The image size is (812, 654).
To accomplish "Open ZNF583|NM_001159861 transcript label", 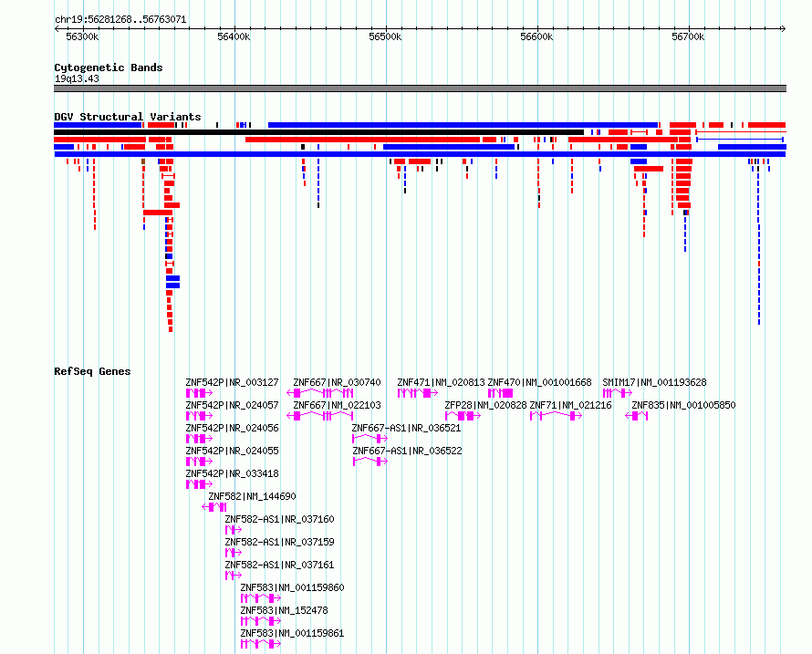I will (293, 633).
